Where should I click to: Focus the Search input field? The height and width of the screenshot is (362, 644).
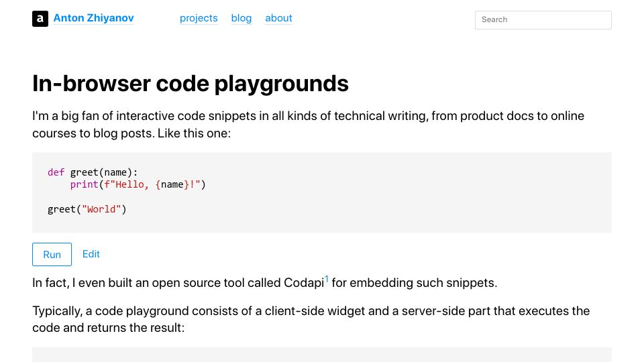pyautogui.click(x=543, y=19)
